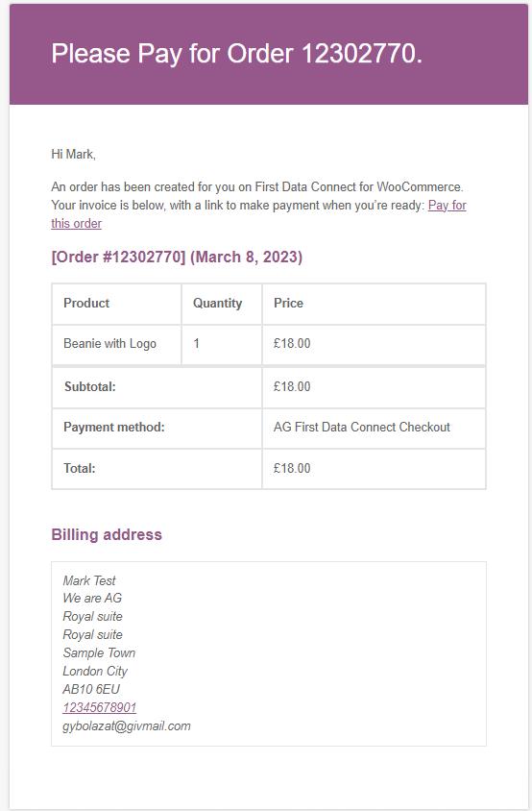532x811 pixels.
Task: Click the phone number 12345678901 link
Action: pos(99,707)
